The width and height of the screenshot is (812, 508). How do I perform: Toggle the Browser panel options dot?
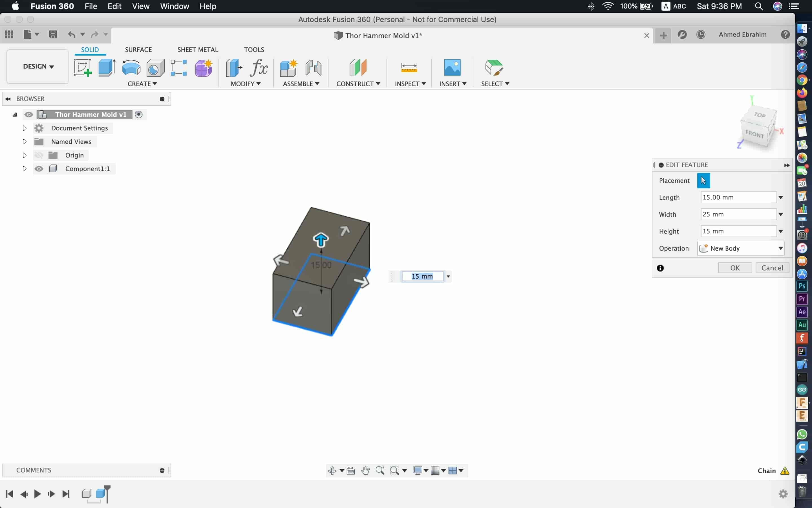pyautogui.click(x=162, y=99)
